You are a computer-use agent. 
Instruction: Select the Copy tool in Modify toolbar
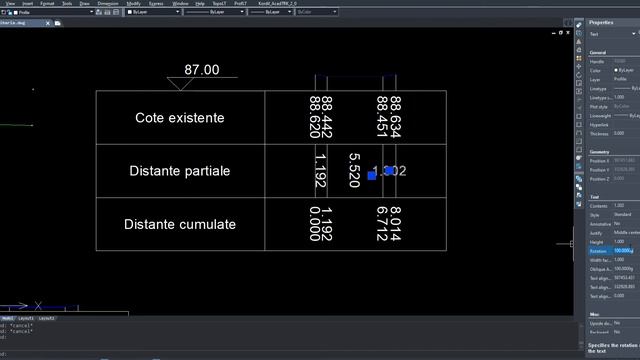(x=579, y=33)
